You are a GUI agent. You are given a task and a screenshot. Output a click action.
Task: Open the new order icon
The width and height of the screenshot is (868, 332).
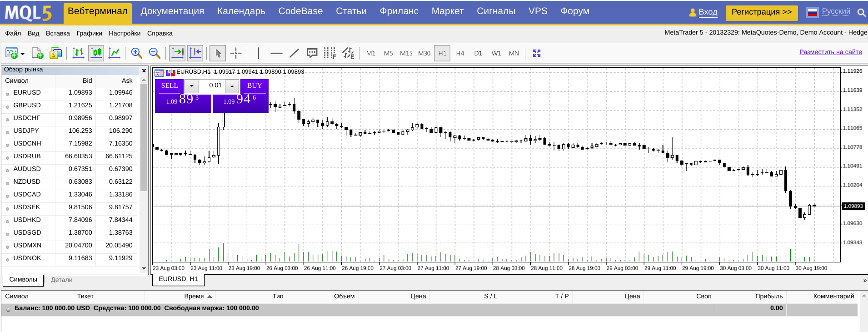(37, 53)
